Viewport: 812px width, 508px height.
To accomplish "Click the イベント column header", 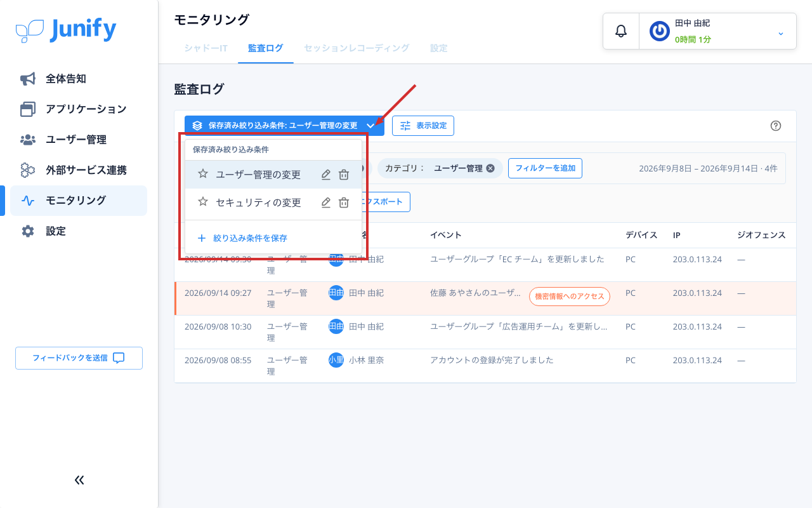I will (x=446, y=235).
